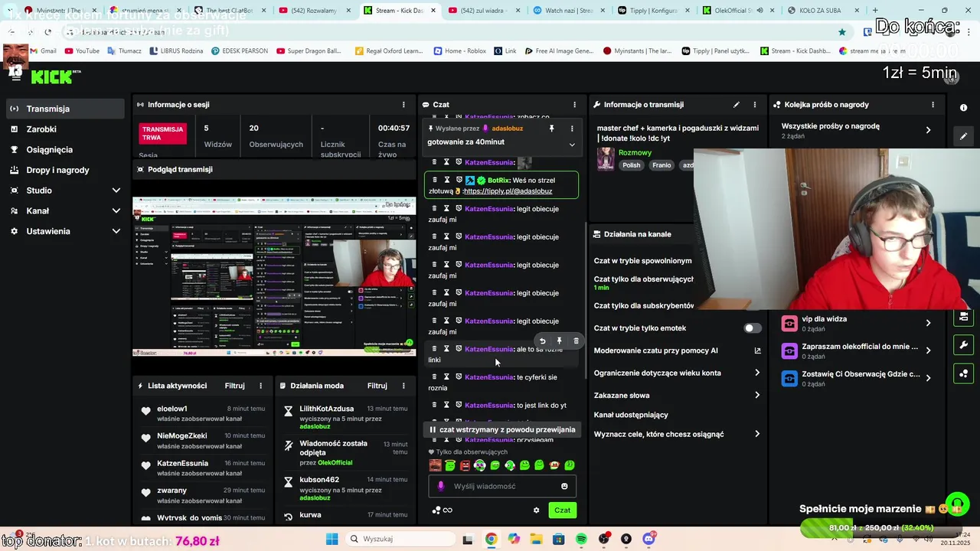The height and width of the screenshot is (551, 980).
Task: Open the Zarobki sidebar item
Action: click(64, 129)
